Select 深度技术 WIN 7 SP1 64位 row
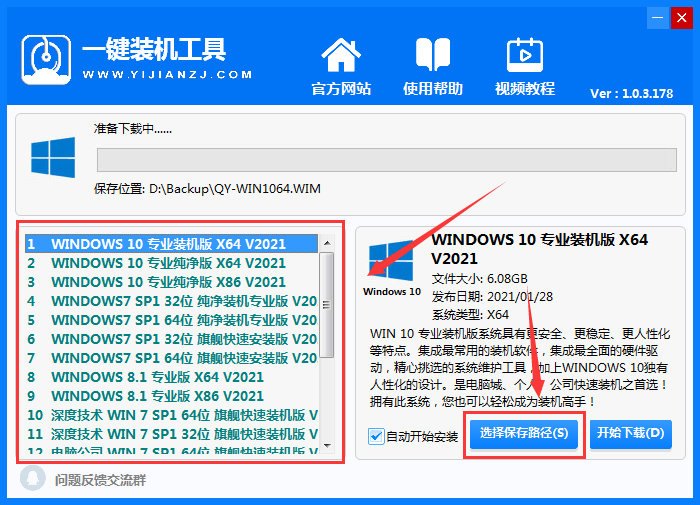This screenshot has height=505, width=700. click(171, 415)
